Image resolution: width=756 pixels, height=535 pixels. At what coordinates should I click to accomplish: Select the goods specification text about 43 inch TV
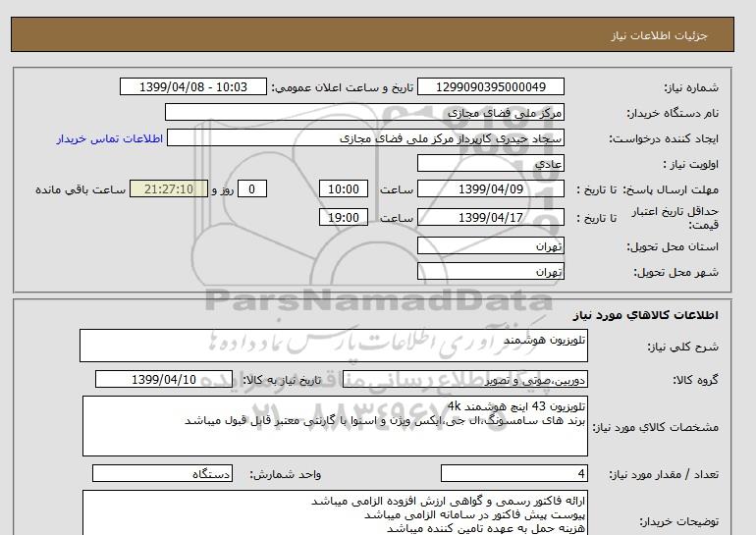335,426
